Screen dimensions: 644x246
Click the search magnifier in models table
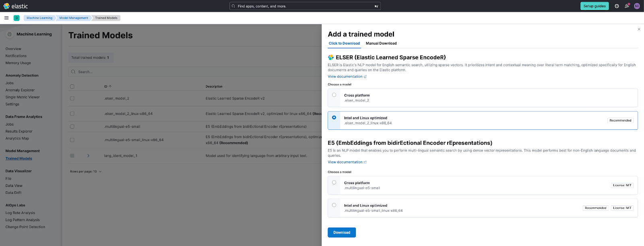click(73, 72)
